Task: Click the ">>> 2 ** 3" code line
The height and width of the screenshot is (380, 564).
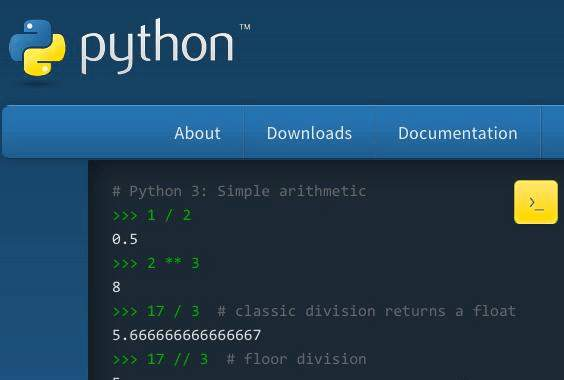Action: (x=156, y=263)
